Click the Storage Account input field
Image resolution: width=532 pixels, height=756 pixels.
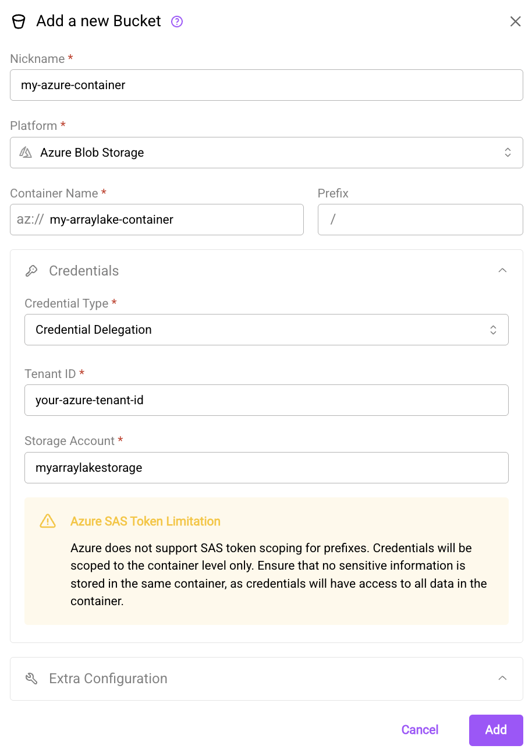click(x=266, y=468)
